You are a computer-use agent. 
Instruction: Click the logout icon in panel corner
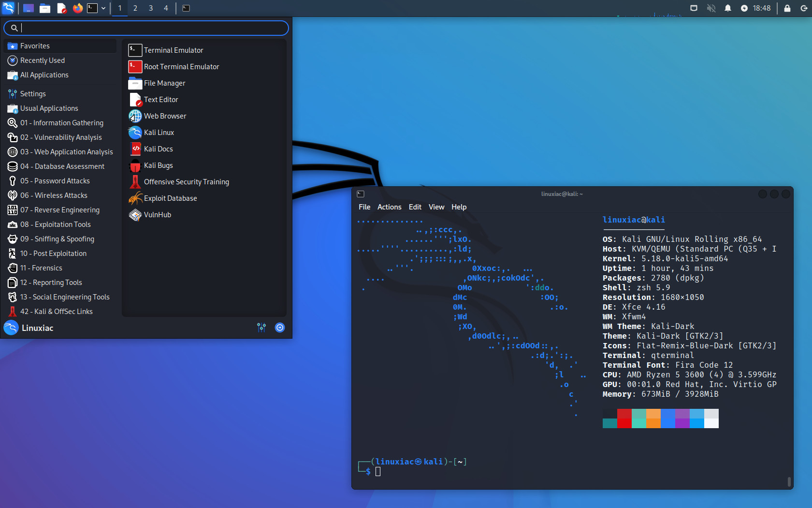[x=804, y=8]
